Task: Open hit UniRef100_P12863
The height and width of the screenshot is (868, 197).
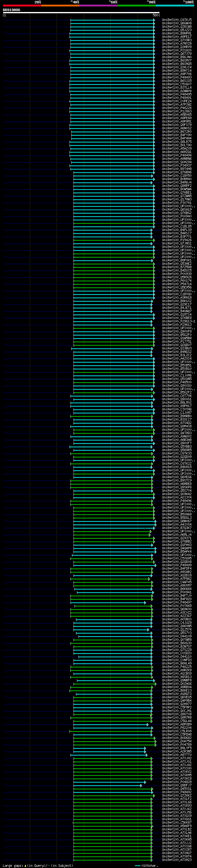Action: (x=177, y=111)
